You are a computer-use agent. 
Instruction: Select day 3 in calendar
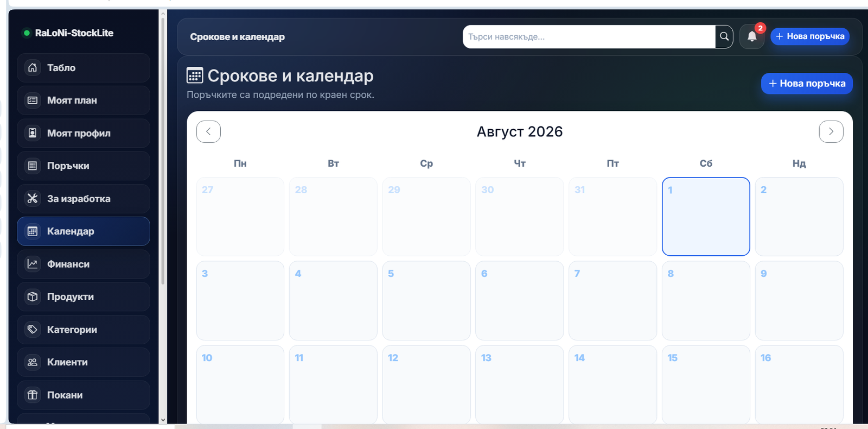pos(240,301)
